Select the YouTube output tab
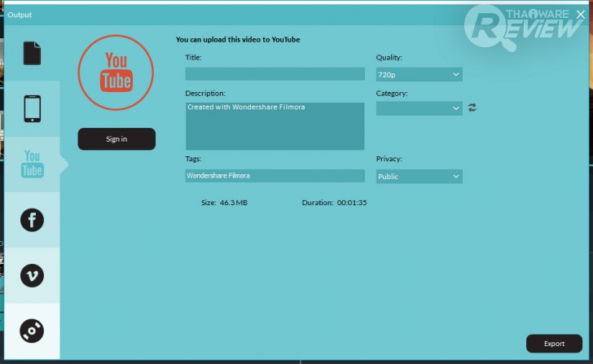593x364 pixels. click(x=32, y=164)
